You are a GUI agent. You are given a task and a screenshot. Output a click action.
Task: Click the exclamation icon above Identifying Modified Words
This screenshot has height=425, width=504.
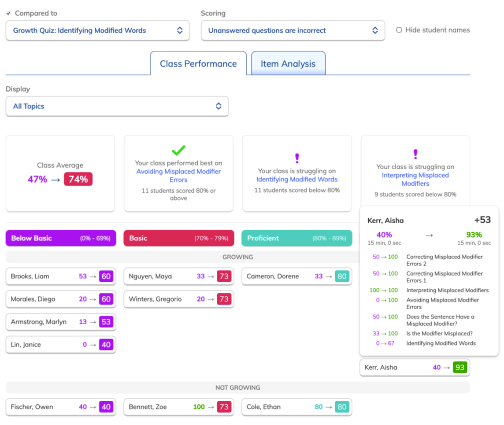pyautogui.click(x=297, y=158)
